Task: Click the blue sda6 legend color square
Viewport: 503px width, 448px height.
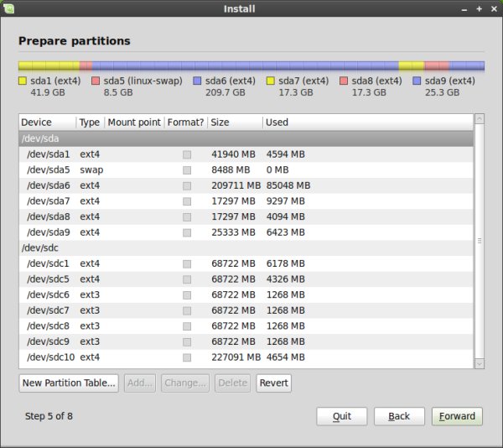Action: coord(197,81)
